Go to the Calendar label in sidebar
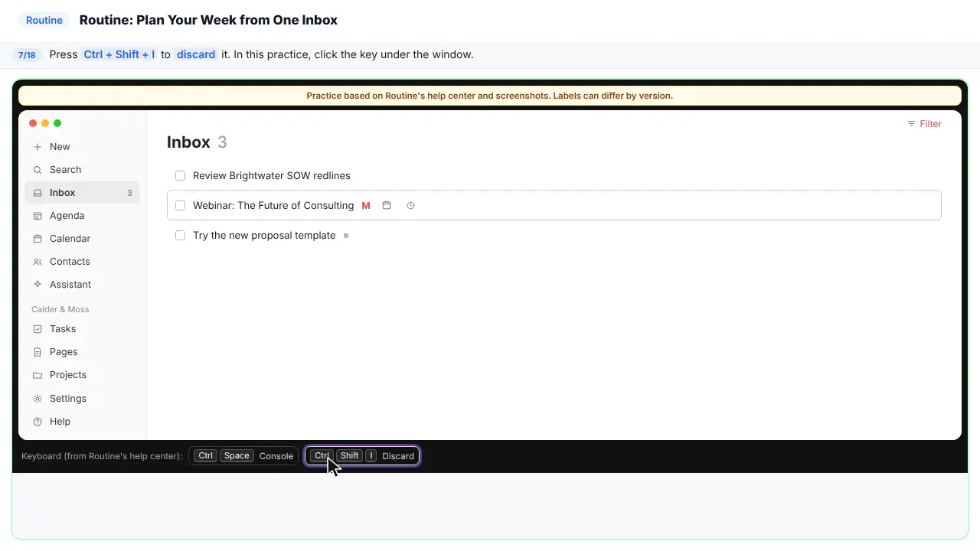 pos(70,239)
